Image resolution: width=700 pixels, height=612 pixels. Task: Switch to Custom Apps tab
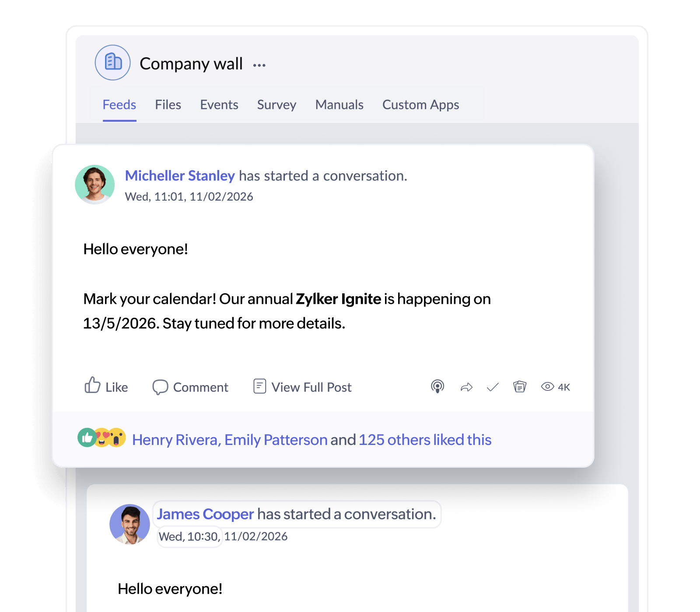(x=420, y=105)
